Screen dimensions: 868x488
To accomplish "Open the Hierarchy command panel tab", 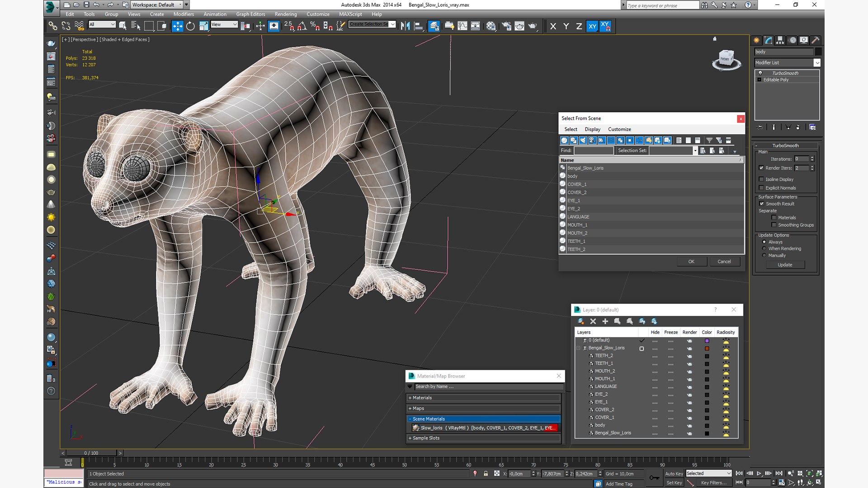I will [x=780, y=40].
